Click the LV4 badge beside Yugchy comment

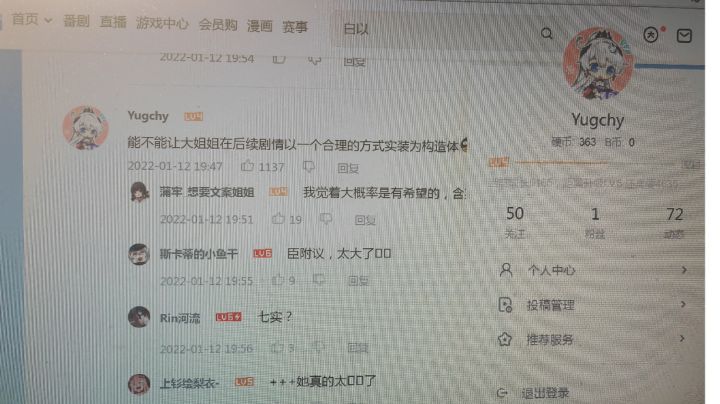193,117
